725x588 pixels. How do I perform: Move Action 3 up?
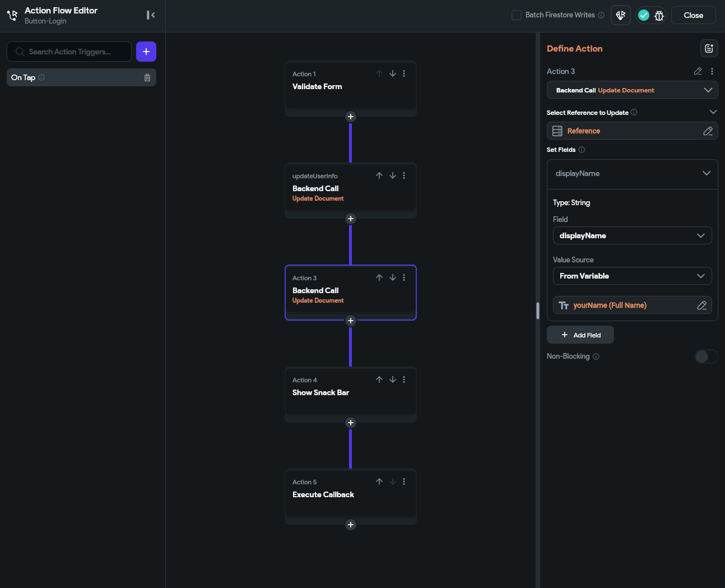(379, 277)
